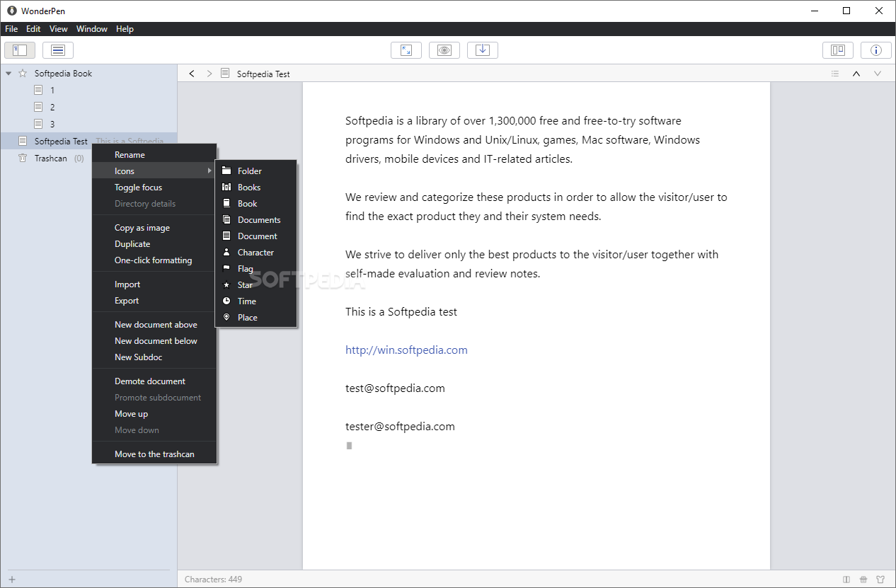This screenshot has width=896, height=588.
Task: Open the info panel button
Action: (x=876, y=50)
